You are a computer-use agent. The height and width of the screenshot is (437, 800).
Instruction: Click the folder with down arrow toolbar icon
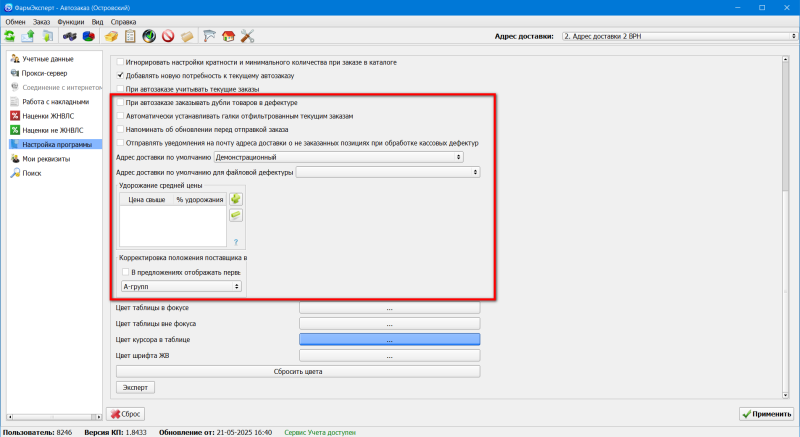47,36
